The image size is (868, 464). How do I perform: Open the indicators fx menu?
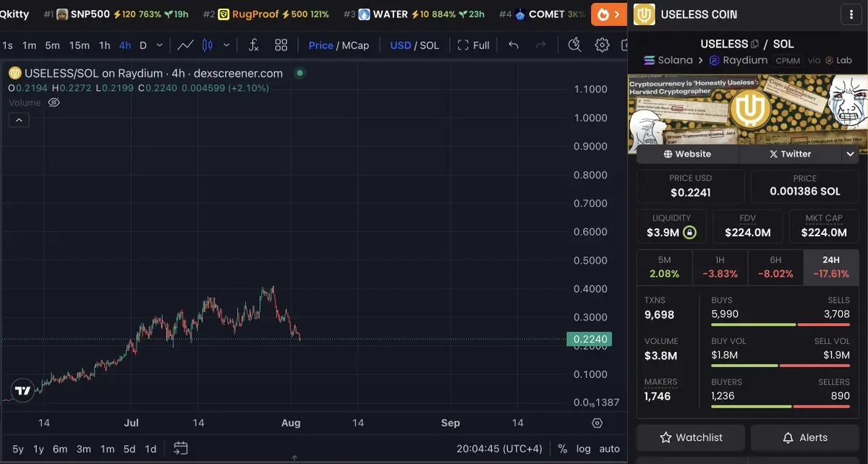(253, 45)
